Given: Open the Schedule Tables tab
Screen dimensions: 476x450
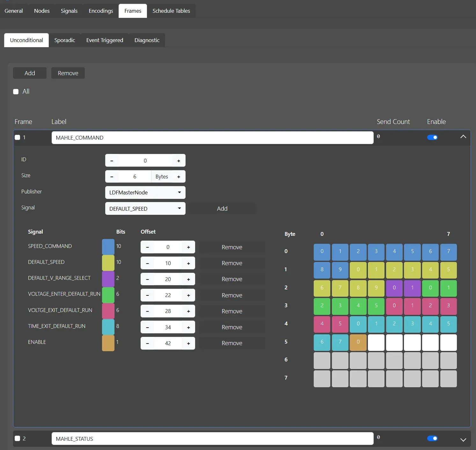Looking at the screenshot, I should click(x=171, y=11).
